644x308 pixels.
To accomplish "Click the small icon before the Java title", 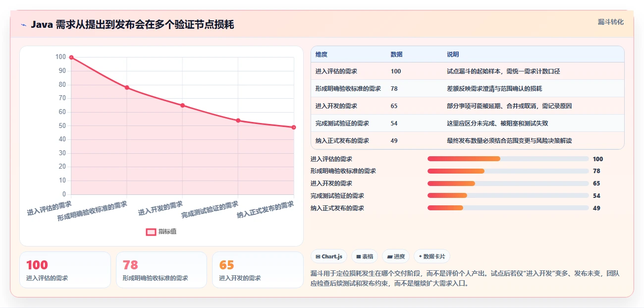I will 23,25.
